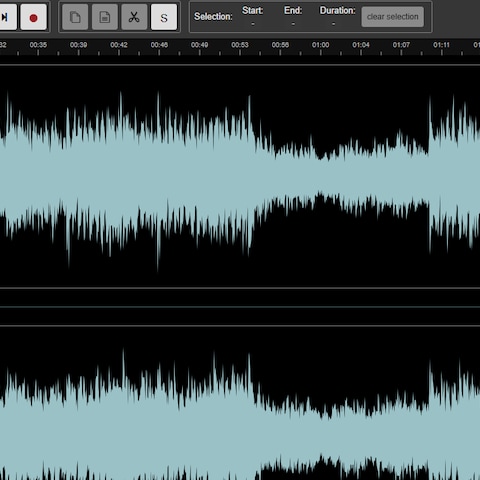
Task: Cut audio with the scissors icon
Action: coord(134,17)
